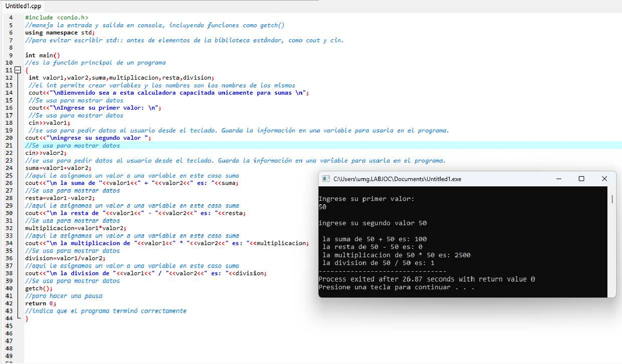Click the 'resta=valor1-valor2;' line
Image resolution: width=622 pixels, height=364 pixels.
[60, 198]
